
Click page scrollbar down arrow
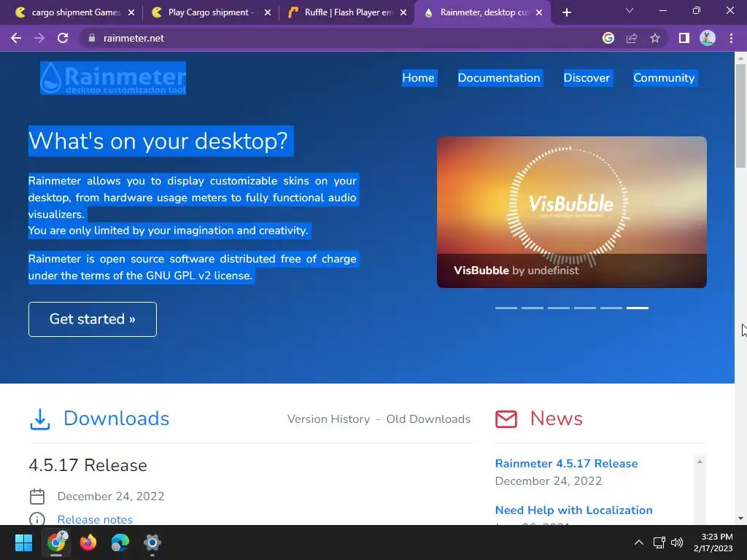pos(740,518)
